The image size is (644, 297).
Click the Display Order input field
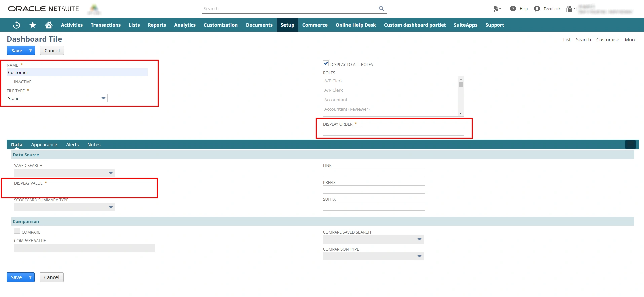click(x=393, y=132)
